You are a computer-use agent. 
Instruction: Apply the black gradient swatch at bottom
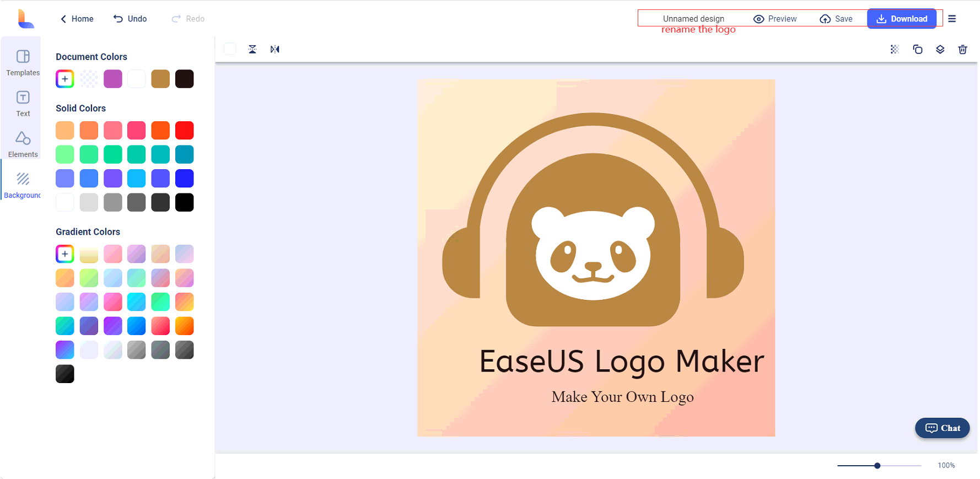point(65,374)
